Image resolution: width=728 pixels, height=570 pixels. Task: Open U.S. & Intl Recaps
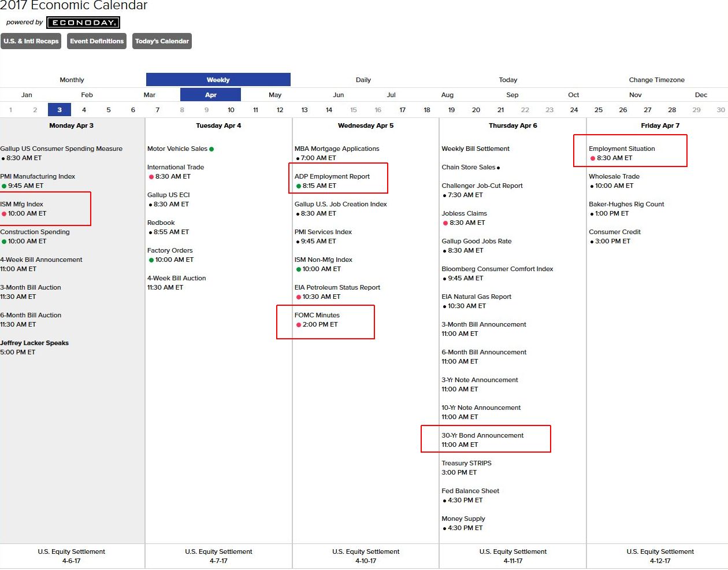click(31, 41)
